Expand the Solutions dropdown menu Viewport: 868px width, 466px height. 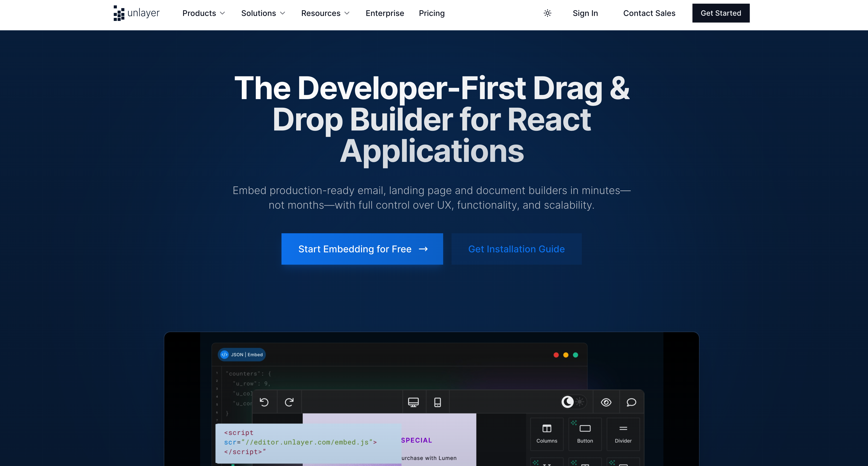click(263, 13)
